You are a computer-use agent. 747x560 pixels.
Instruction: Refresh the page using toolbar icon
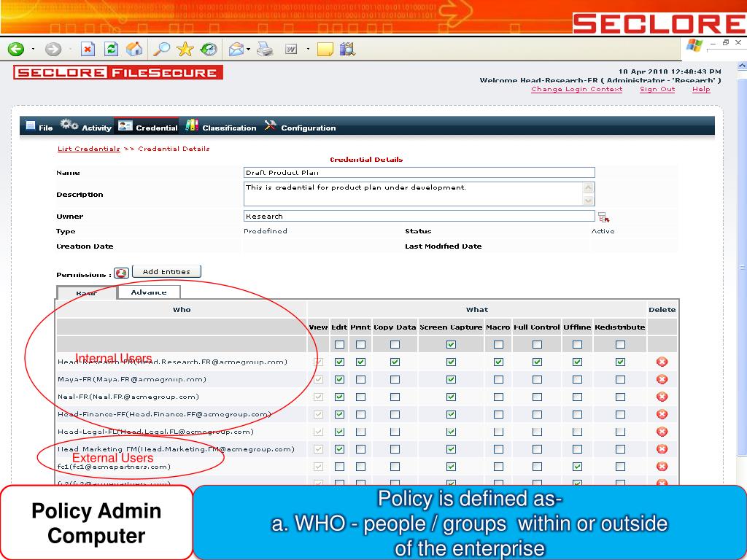(111, 49)
